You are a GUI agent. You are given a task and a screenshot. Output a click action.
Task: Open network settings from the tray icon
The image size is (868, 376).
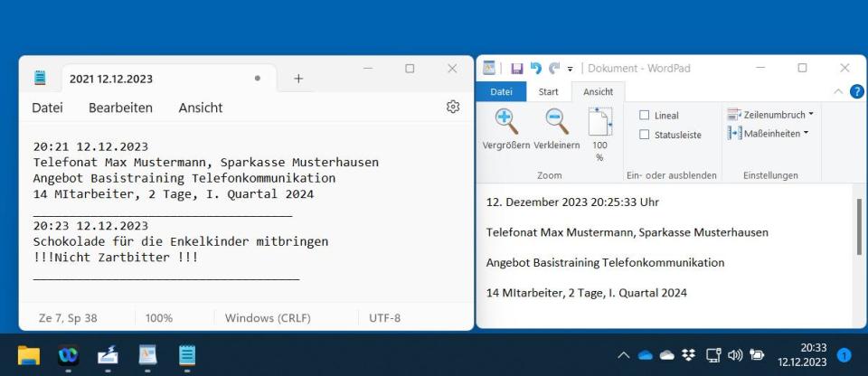click(x=713, y=355)
